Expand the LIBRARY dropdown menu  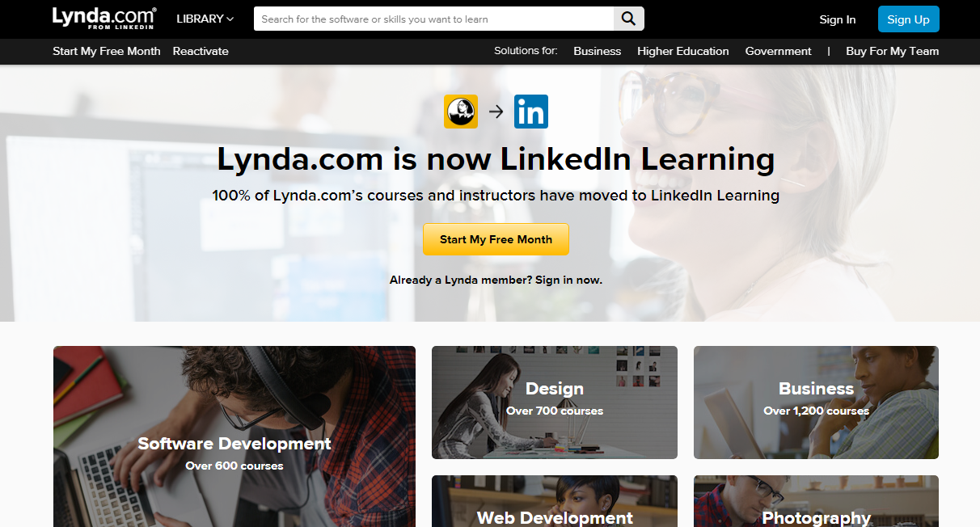coord(205,19)
